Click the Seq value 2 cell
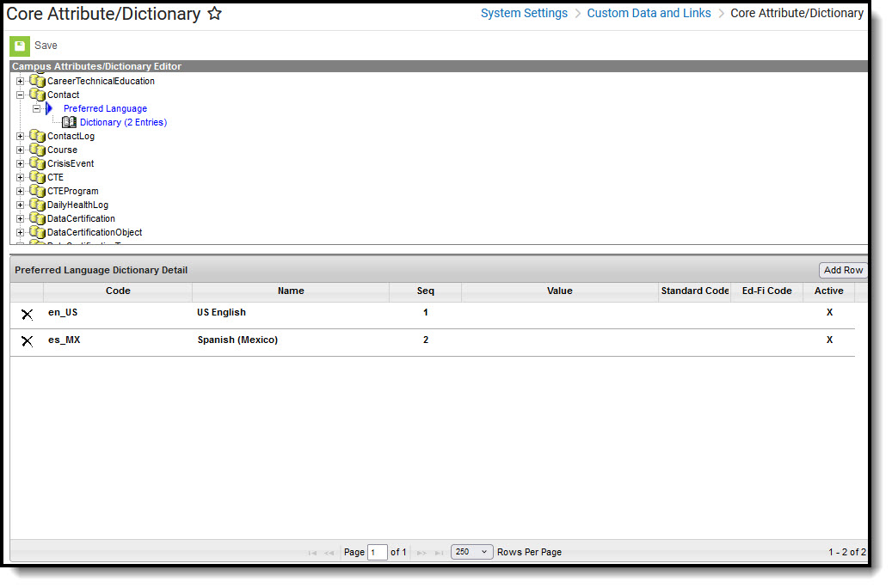Screen dimensions: 892x588 (x=426, y=340)
